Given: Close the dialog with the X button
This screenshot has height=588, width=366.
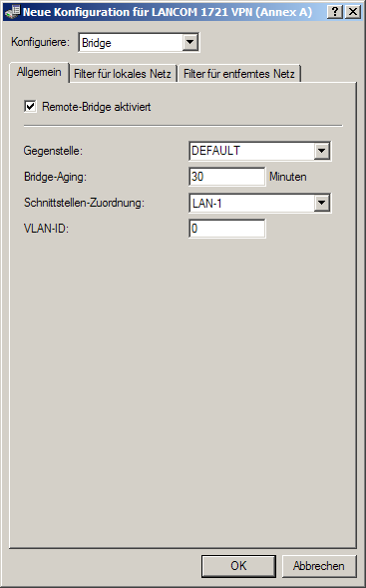Looking at the screenshot, I should coord(353,12).
